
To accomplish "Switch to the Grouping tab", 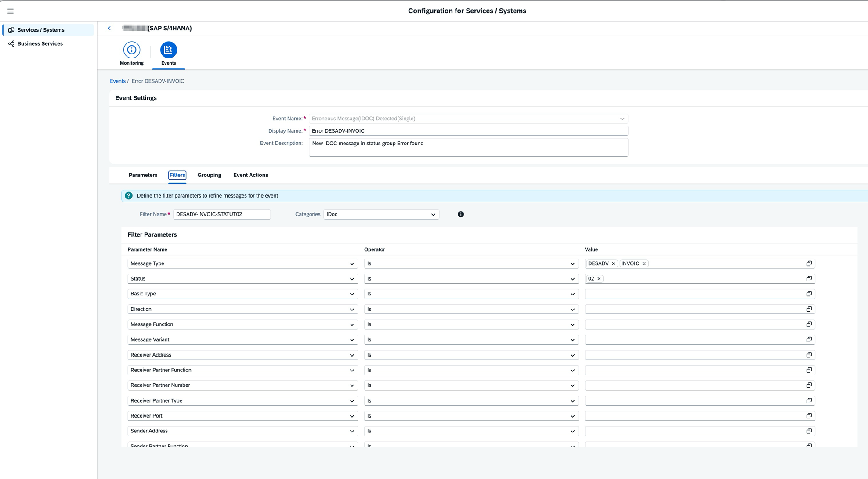I will point(209,175).
